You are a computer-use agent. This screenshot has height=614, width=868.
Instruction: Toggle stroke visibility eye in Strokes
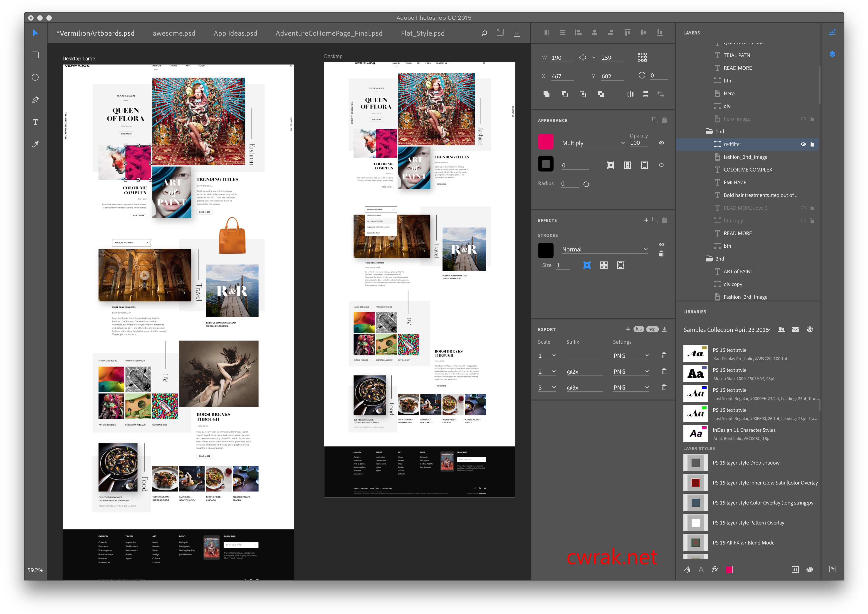click(x=661, y=244)
